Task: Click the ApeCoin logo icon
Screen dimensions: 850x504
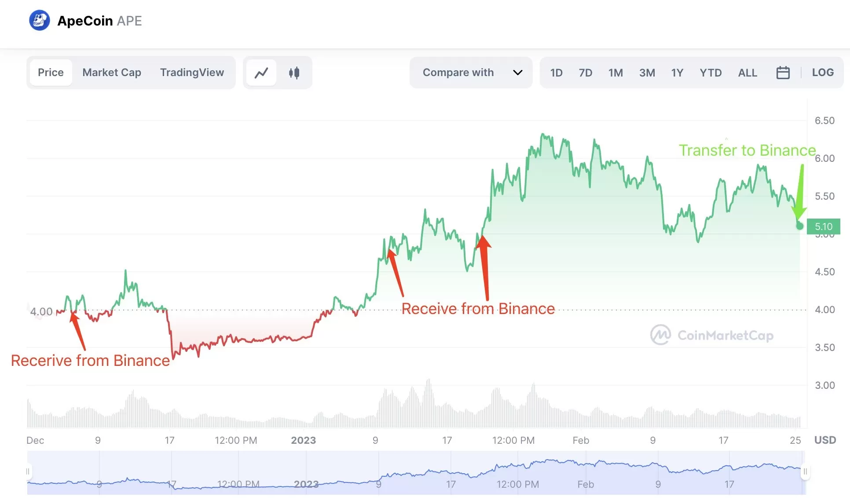Action: [x=39, y=21]
